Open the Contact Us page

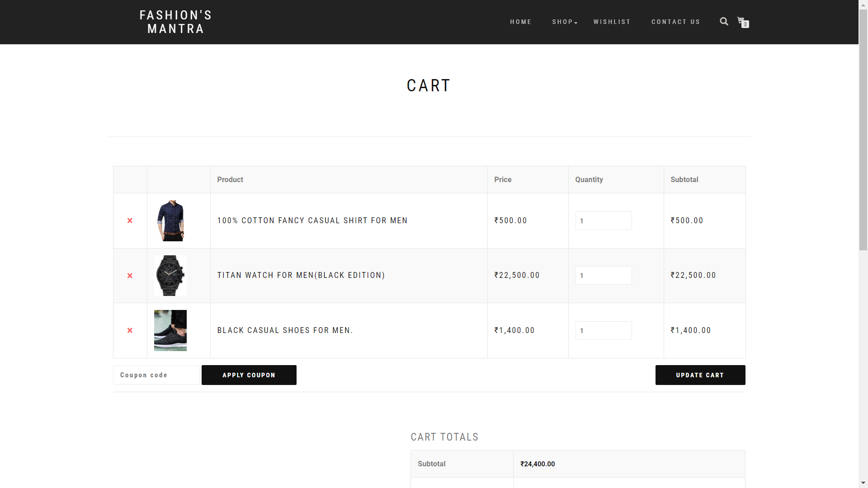coord(675,22)
